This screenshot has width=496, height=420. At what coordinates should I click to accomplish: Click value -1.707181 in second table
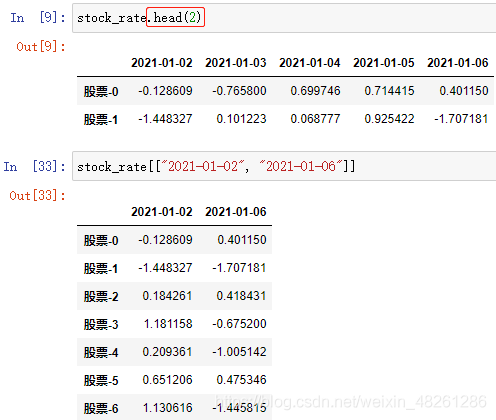pyautogui.click(x=239, y=268)
